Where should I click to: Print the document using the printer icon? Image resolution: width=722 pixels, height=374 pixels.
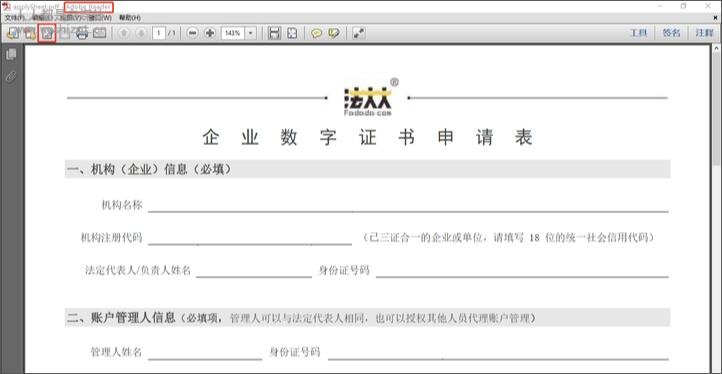(82, 33)
